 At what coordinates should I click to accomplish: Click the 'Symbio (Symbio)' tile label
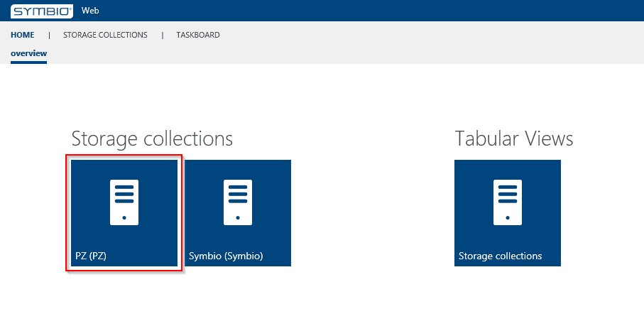click(226, 256)
